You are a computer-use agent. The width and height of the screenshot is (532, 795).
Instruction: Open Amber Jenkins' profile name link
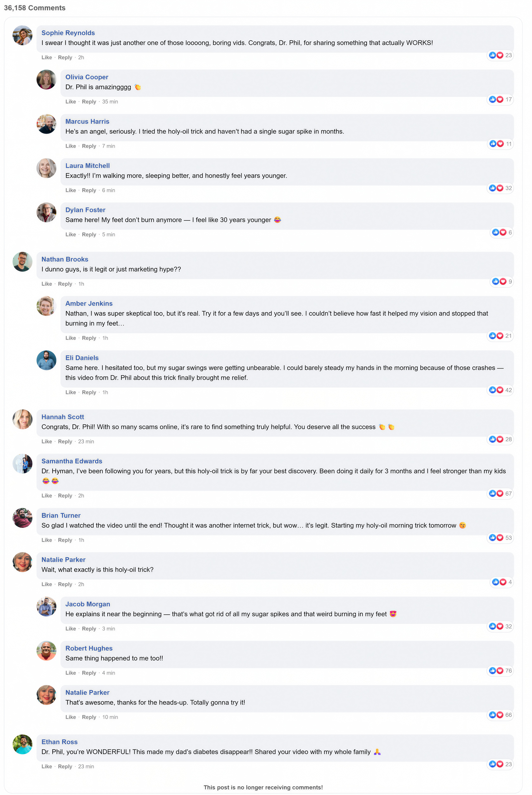pyautogui.click(x=89, y=304)
